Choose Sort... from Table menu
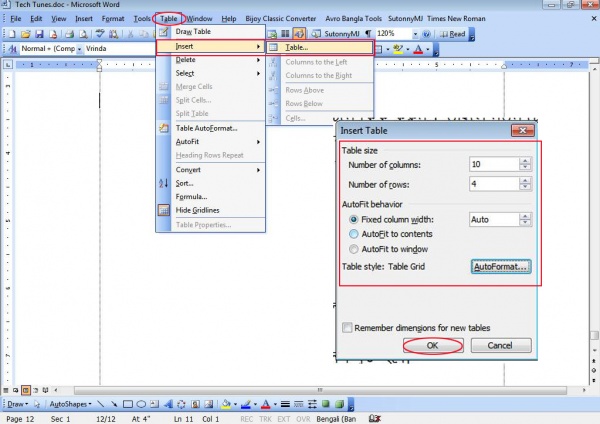The width and height of the screenshot is (600, 424). 210,183
